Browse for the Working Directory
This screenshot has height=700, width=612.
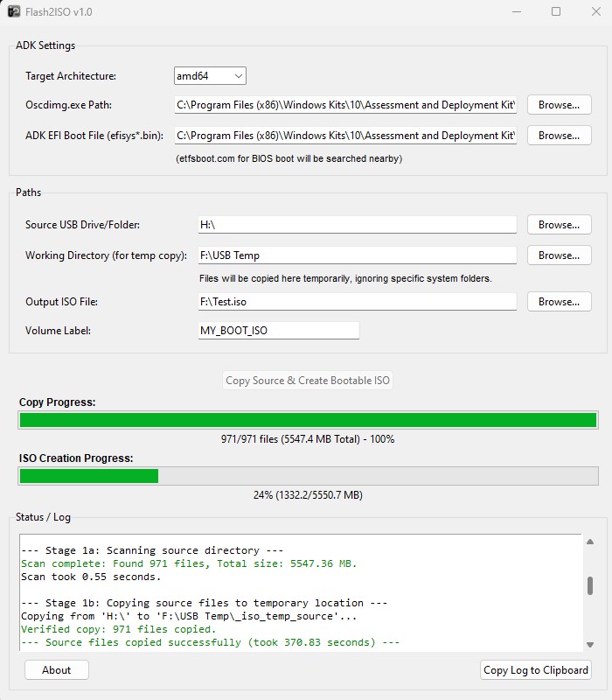(559, 255)
